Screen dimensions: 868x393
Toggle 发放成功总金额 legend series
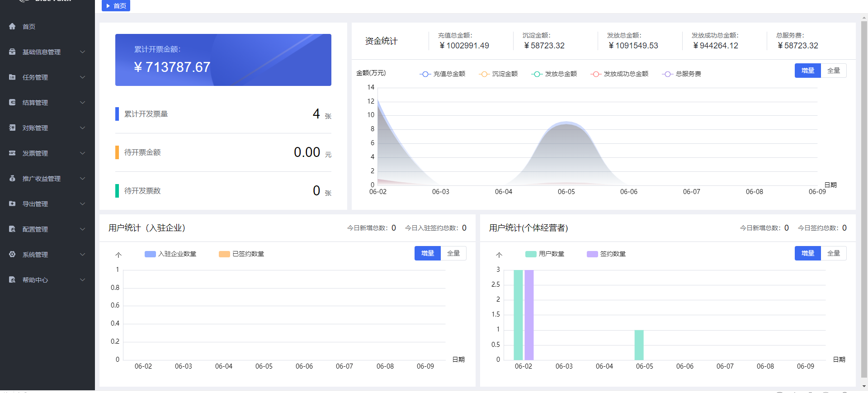coord(619,74)
